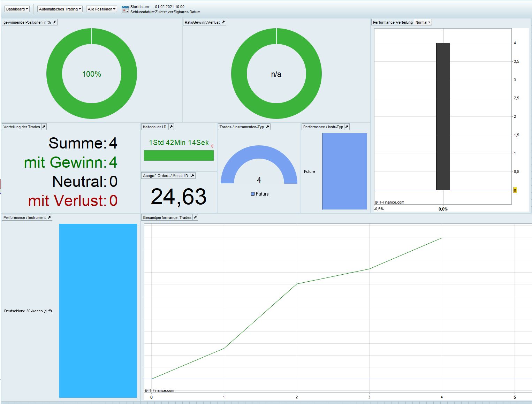The width and height of the screenshot is (532, 404).
Task: Click the Haltedauer i.D. panel label
Action: [x=155, y=127]
